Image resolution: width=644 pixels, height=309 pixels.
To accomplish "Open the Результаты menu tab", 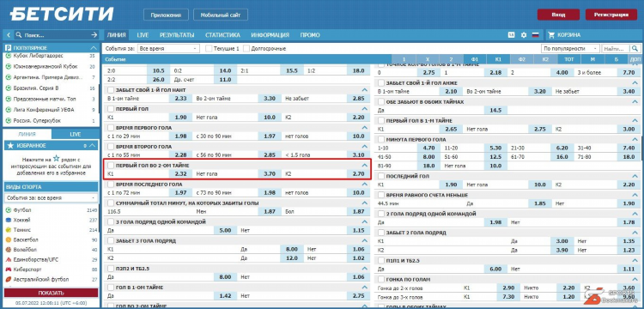I will pyautogui.click(x=177, y=35).
